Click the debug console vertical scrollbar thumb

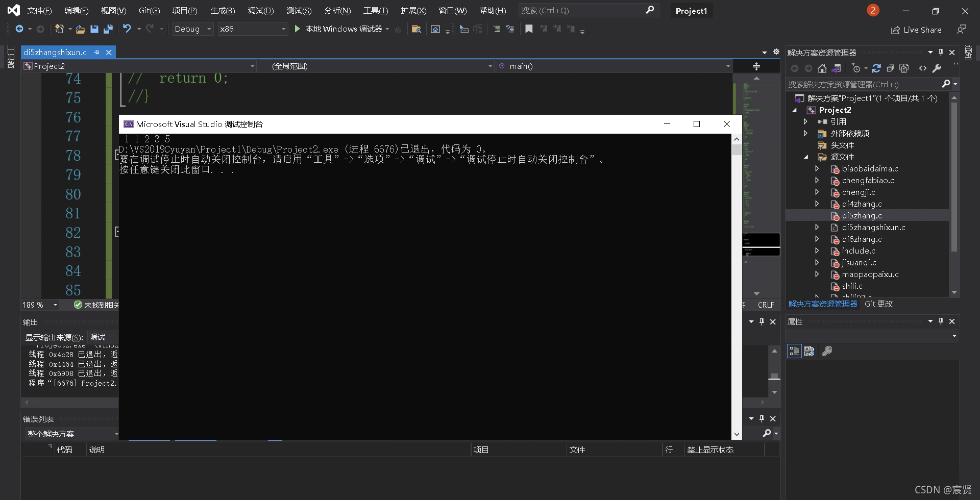(737, 149)
